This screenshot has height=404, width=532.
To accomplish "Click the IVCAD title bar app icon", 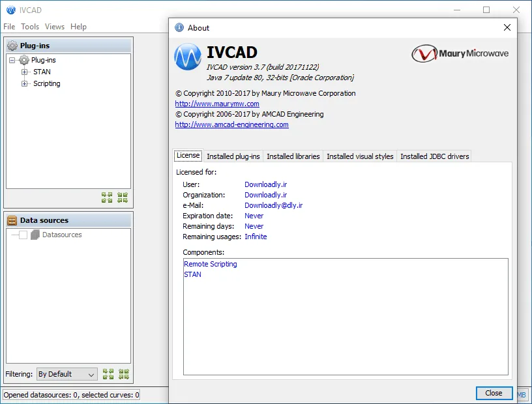I will (11, 10).
